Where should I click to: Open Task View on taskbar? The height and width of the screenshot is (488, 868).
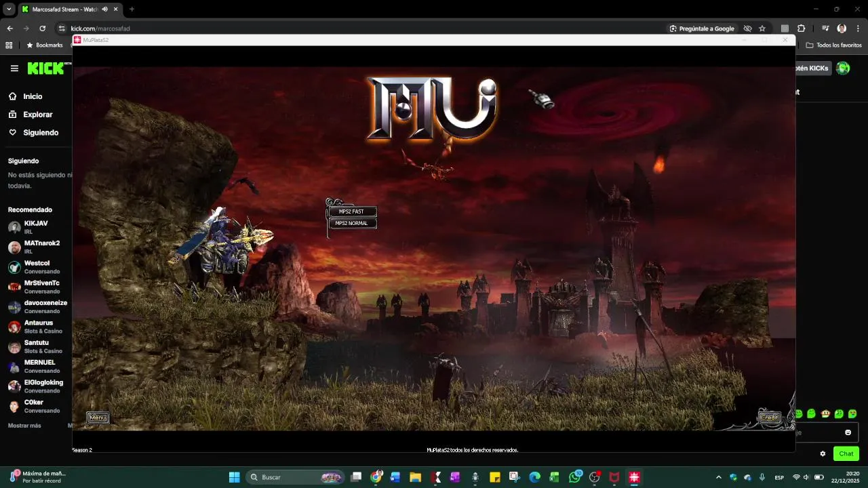click(x=356, y=477)
